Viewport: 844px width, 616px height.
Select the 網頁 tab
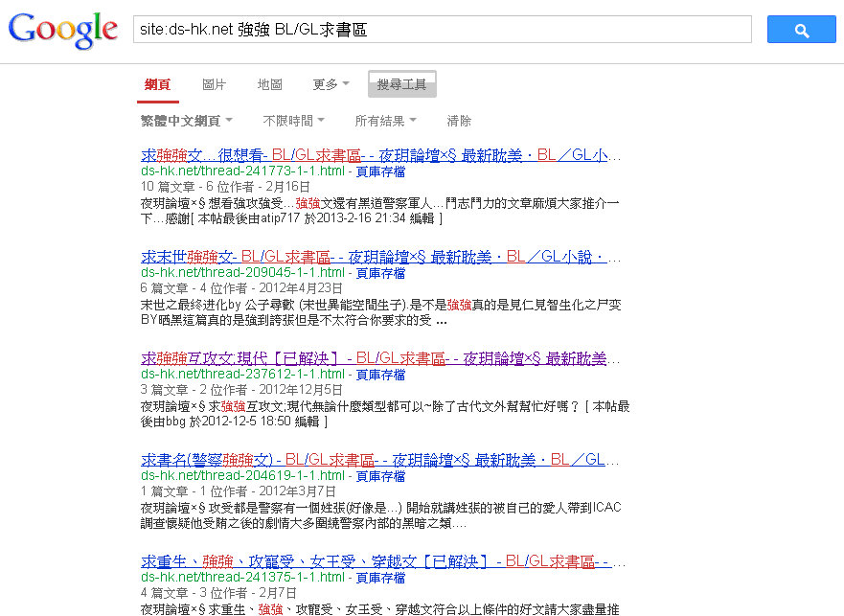[x=158, y=84]
